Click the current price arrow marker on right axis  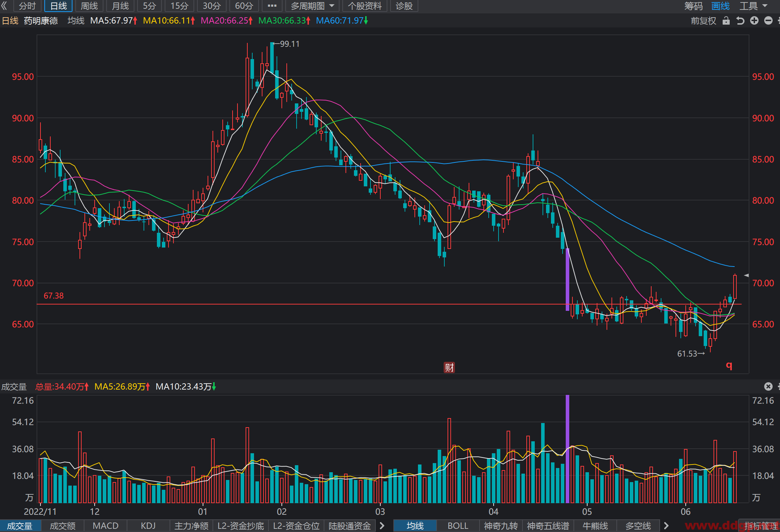coord(746,276)
